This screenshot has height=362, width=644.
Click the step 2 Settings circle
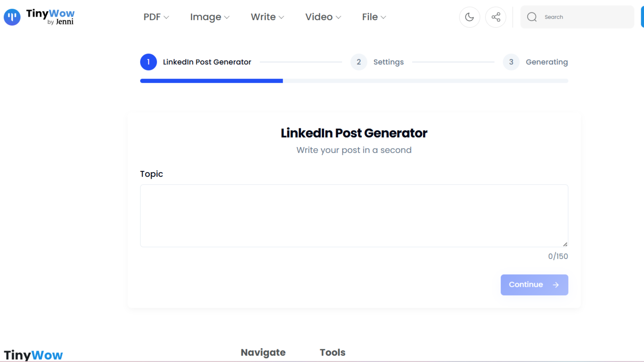[359, 62]
